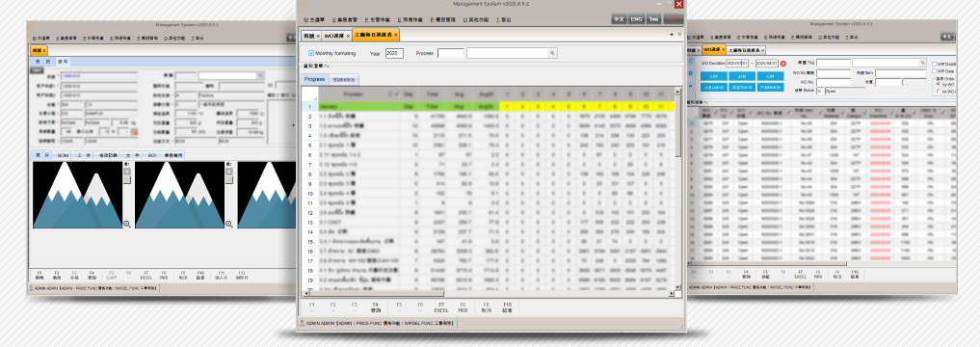
Task: Click the This M button in right window
Action: (x=742, y=88)
